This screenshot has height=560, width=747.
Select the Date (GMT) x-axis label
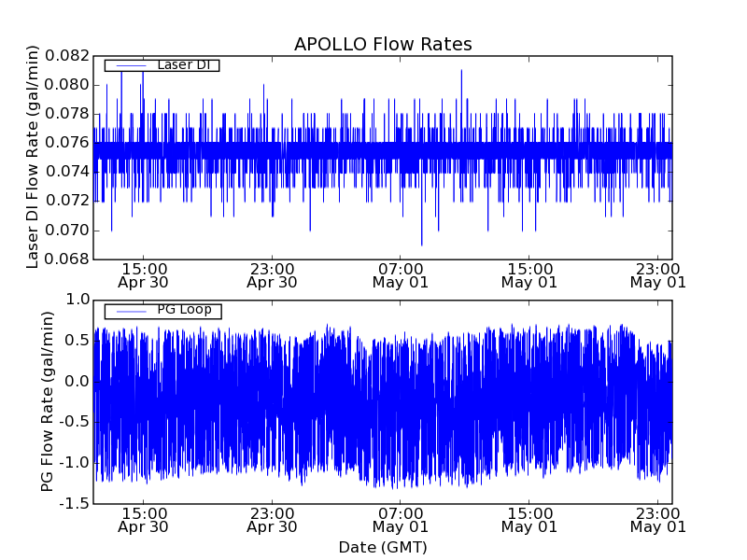click(x=383, y=547)
